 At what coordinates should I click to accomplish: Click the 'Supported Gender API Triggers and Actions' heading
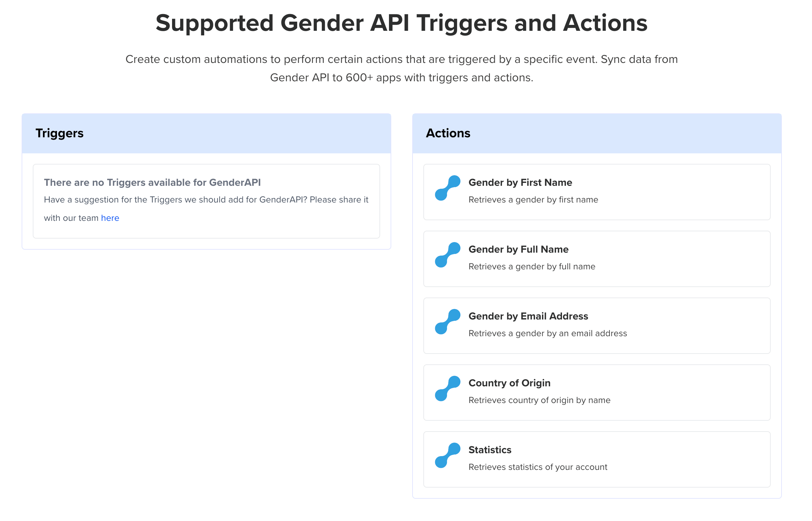(x=402, y=23)
